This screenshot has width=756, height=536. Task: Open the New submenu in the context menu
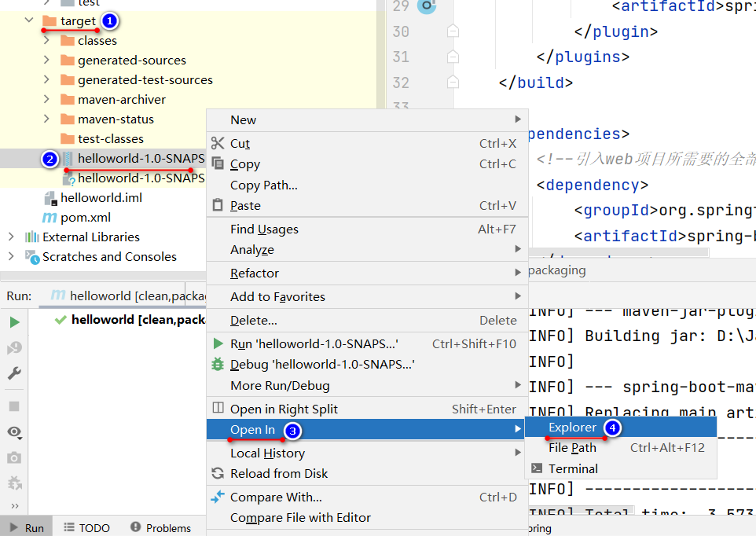click(244, 119)
